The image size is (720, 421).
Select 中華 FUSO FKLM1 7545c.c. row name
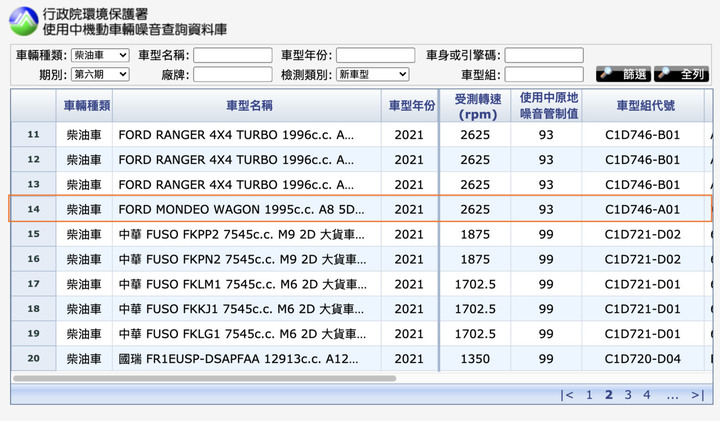coord(242,284)
